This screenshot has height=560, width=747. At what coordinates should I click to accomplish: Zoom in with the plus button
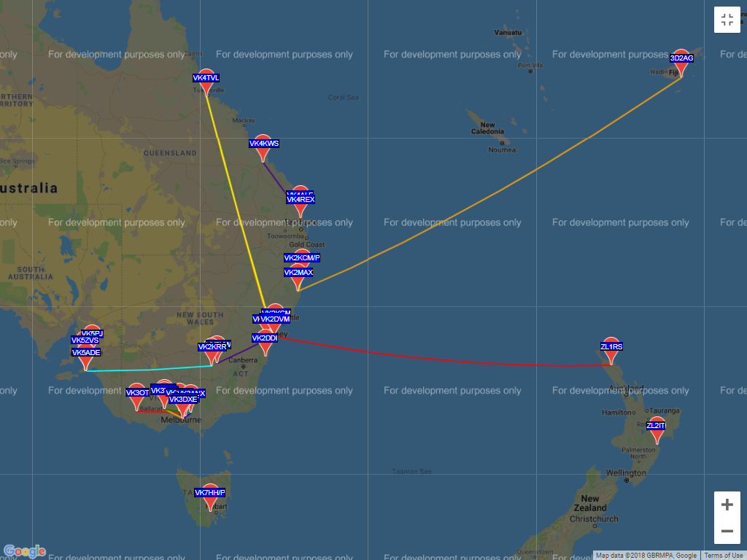click(727, 505)
